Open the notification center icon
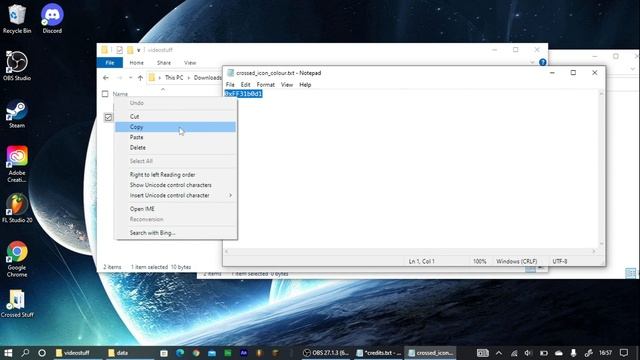The image size is (640, 360). pyautogui.click(x=624, y=353)
